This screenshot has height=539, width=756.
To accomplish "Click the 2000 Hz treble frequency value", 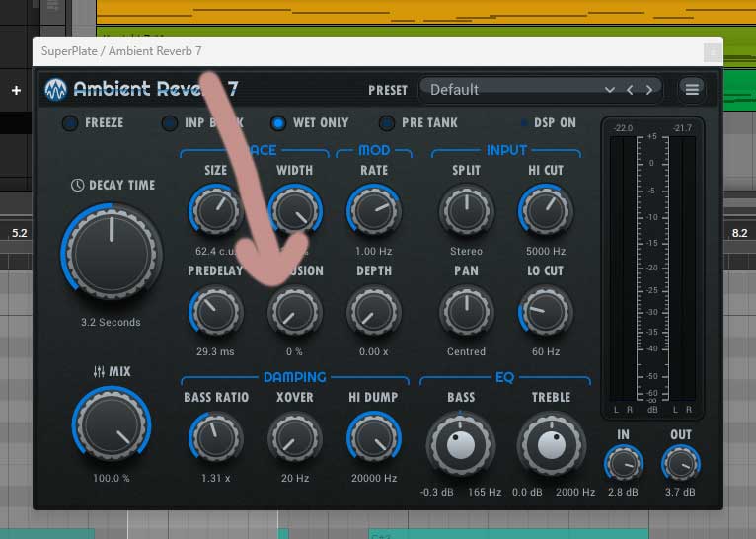I will [x=575, y=493].
